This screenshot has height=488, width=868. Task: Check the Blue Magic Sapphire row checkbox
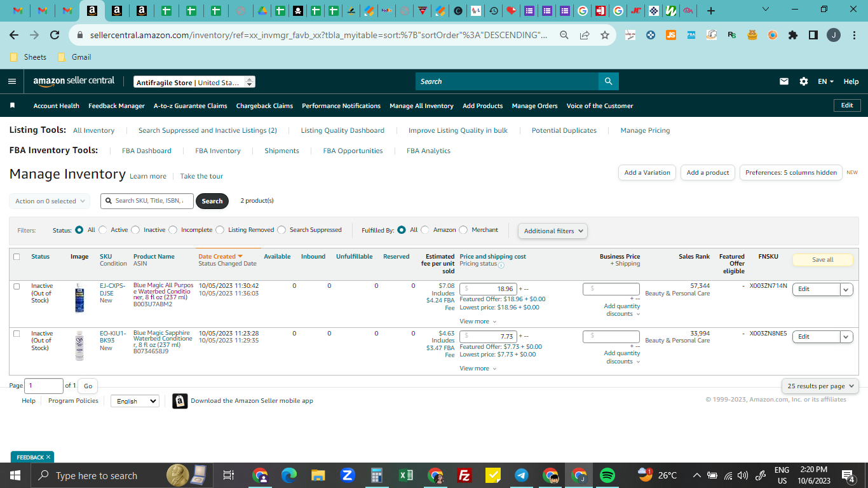pyautogui.click(x=17, y=334)
